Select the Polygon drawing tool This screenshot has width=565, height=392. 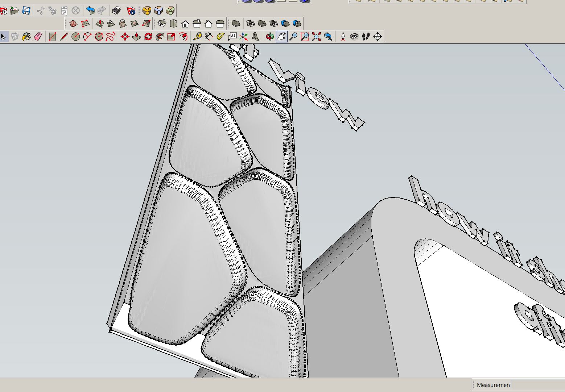[99, 37]
